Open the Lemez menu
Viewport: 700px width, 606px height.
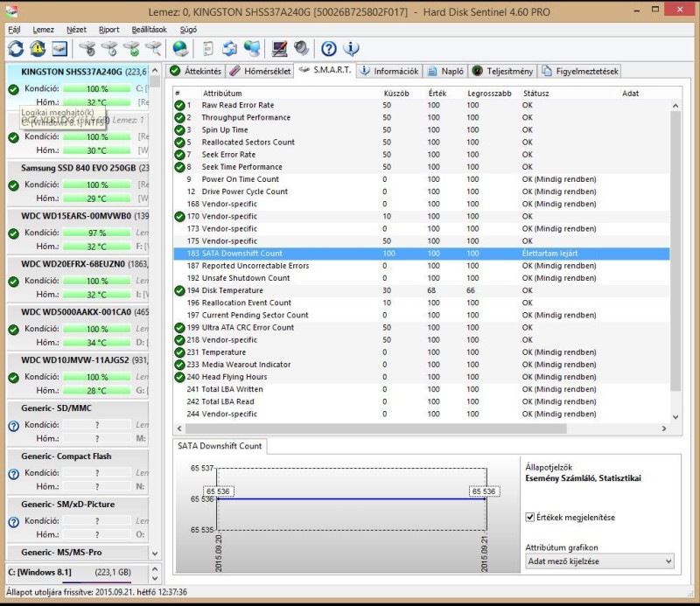[43, 29]
